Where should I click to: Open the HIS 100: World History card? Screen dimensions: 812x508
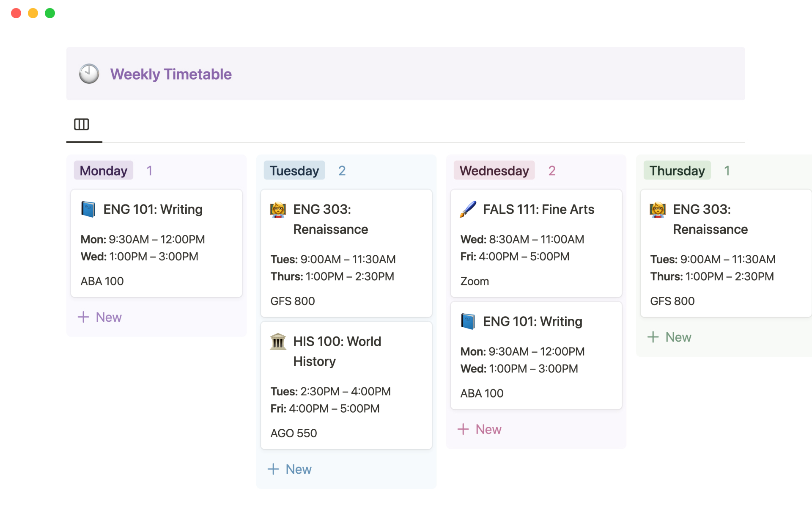pyautogui.click(x=337, y=351)
